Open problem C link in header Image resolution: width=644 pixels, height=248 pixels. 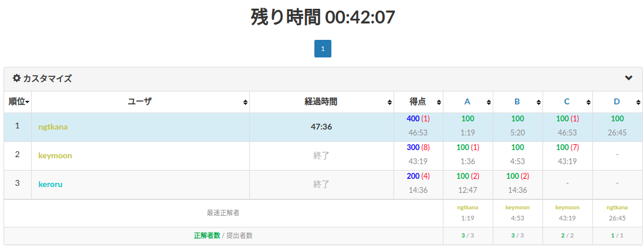coord(567,102)
